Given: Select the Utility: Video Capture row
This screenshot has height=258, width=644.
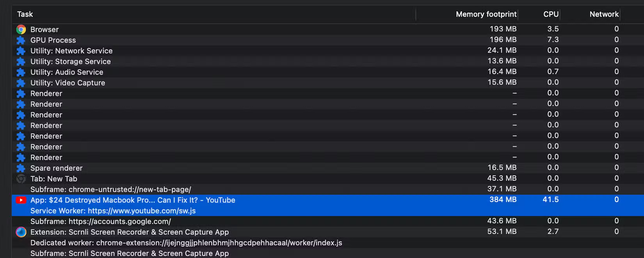Looking at the screenshot, I should coord(328,83).
